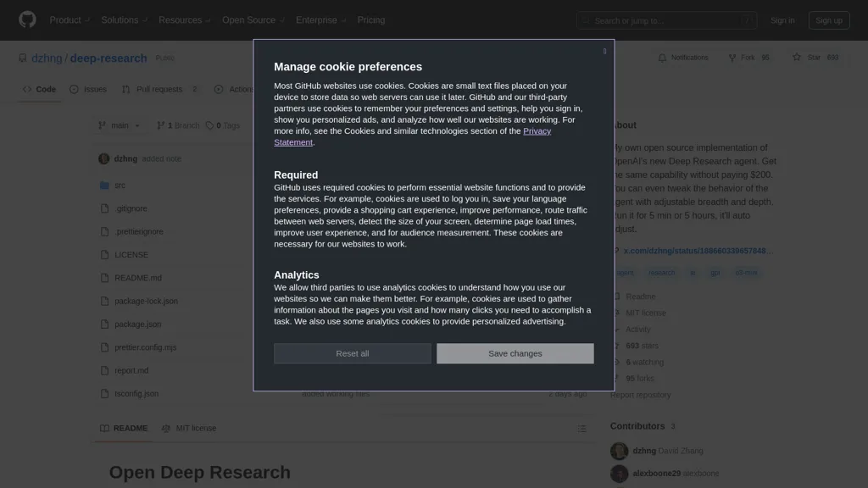Image resolution: width=868 pixels, height=488 pixels.
Task: Open the Product dropdown menu
Action: pyautogui.click(x=70, y=20)
